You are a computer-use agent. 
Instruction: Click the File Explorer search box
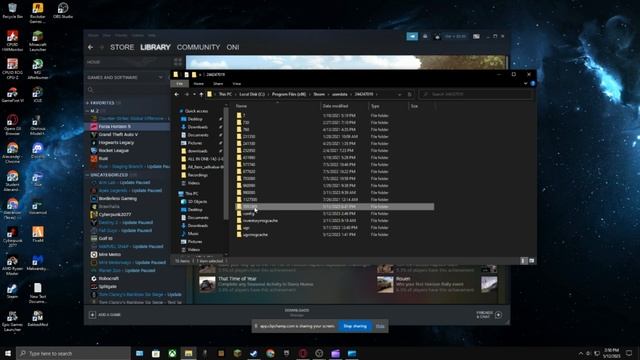tap(476, 94)
